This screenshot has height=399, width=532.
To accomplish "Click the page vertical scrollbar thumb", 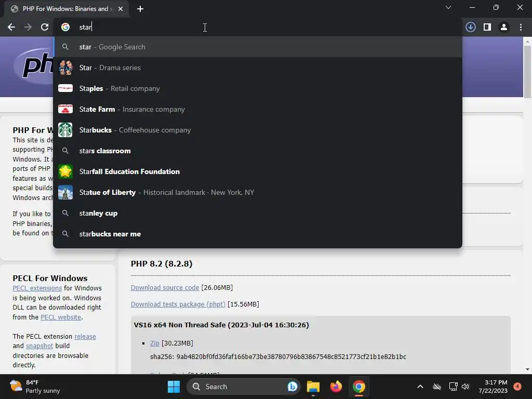I will [x=527, y=71].
